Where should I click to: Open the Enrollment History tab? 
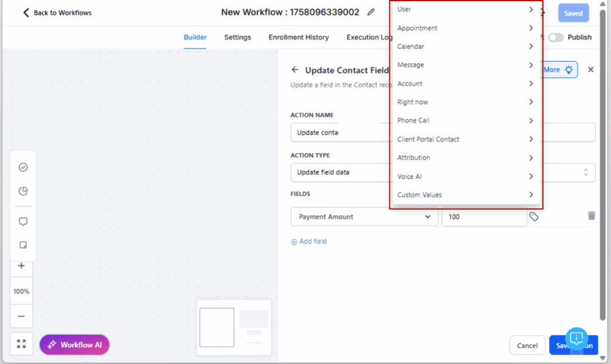pyautogui.click(x=298, y=38)
